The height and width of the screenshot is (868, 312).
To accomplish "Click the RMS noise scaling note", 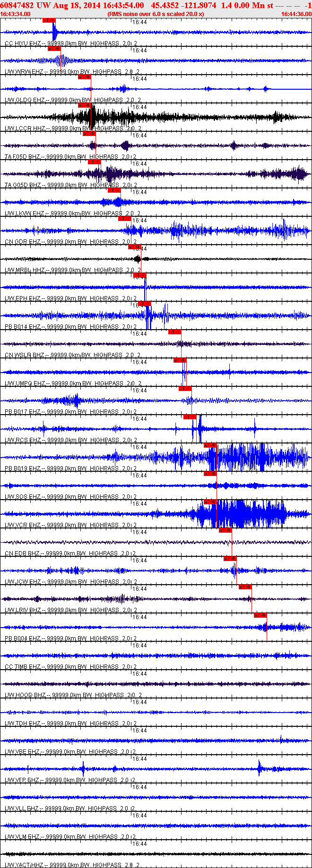I will pyautogui.click(x=156, y=14).
